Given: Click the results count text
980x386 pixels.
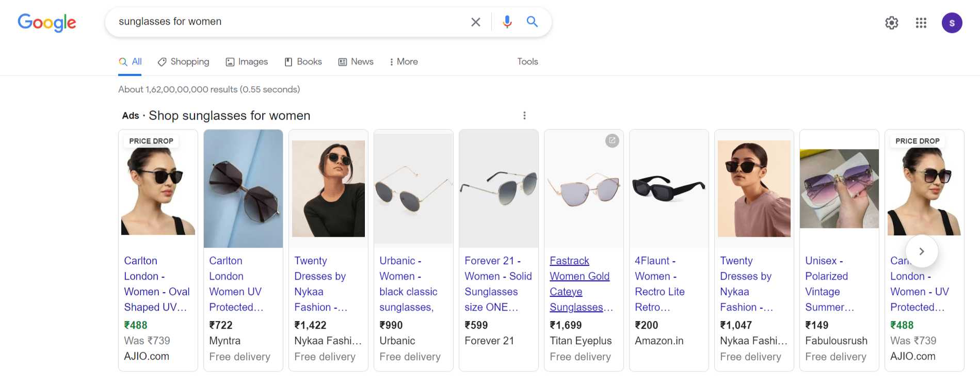Looking at the screenshot, I should coord(209,89).
